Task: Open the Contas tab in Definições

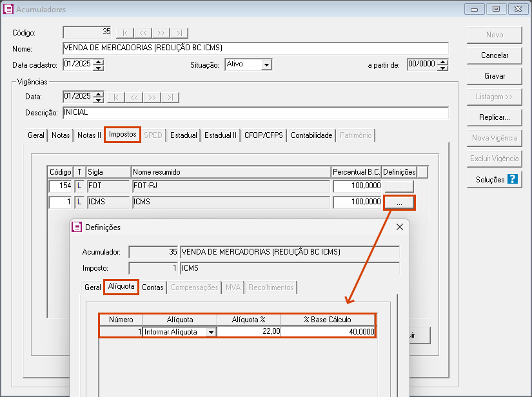Action: 153,287
